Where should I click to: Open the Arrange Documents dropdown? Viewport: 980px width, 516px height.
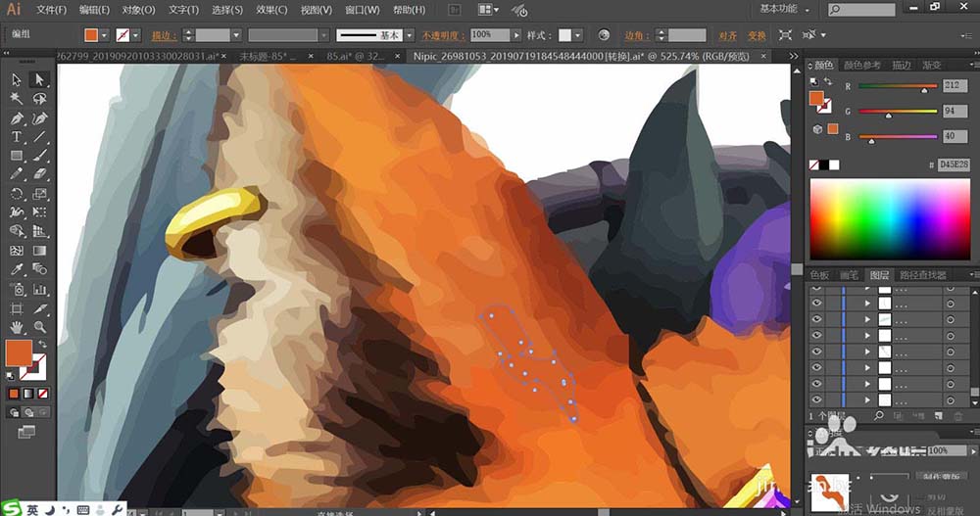[x=489, y=10]
